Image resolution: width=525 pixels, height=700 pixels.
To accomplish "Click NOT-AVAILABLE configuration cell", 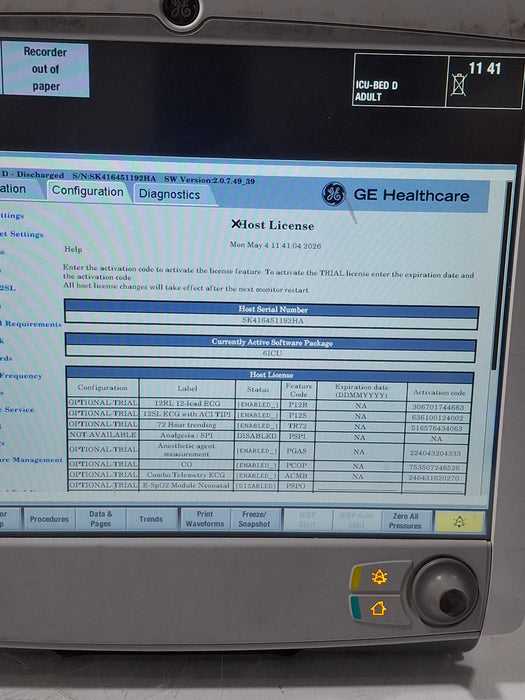I will click(x=103, y=435).
